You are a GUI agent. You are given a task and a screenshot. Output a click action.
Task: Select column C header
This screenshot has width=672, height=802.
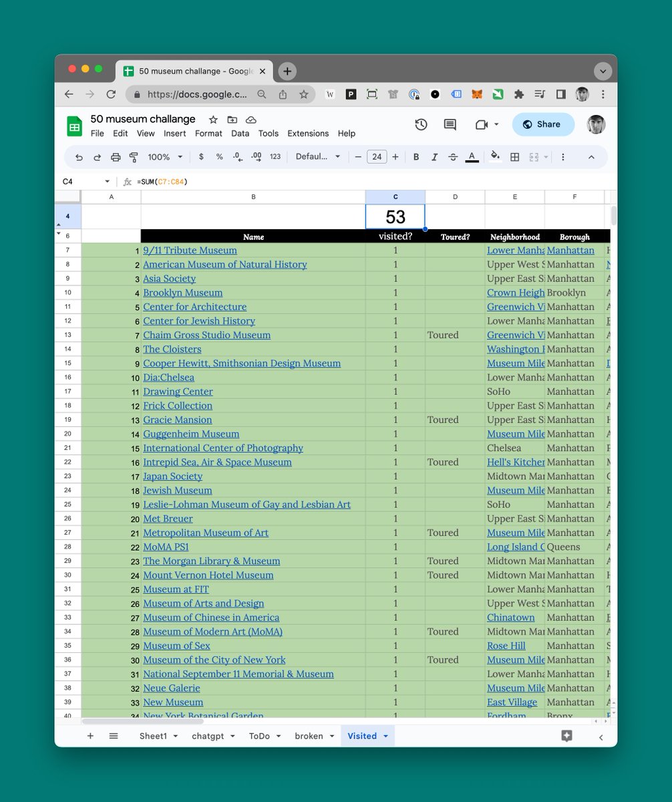coord(395,196)
